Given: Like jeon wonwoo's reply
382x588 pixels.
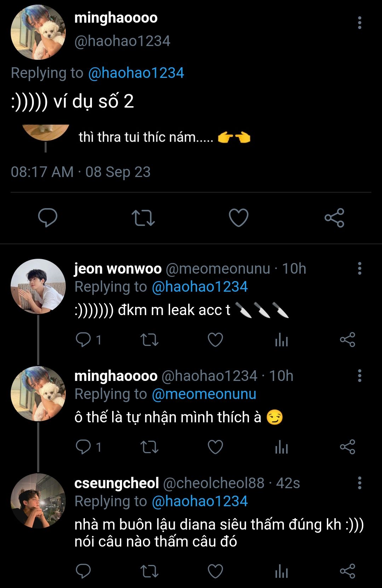Looking at the screenshot, I should pyautogui.click(x=215, y=340).
